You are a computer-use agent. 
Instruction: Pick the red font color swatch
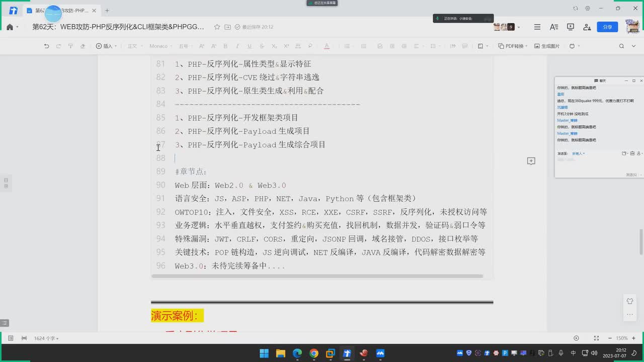(327, 46)
